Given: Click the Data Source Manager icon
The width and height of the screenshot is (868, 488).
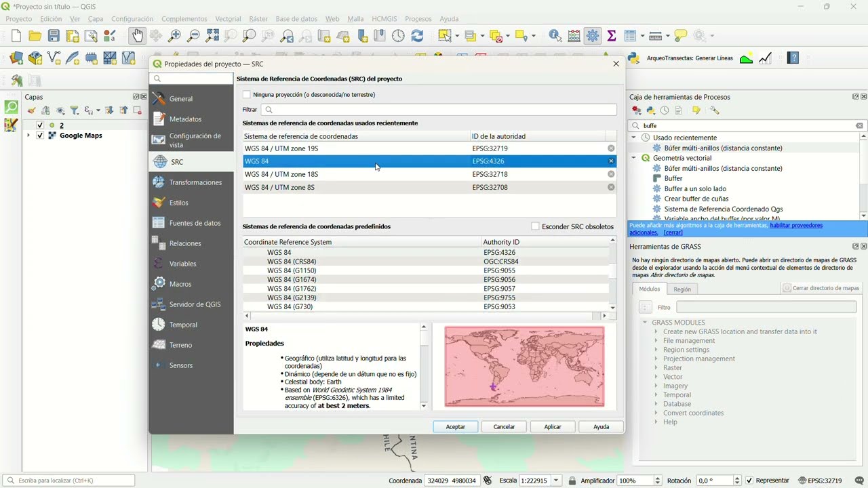Looking at the screenshot, I should pyautogui.click(x=16, y=58).
